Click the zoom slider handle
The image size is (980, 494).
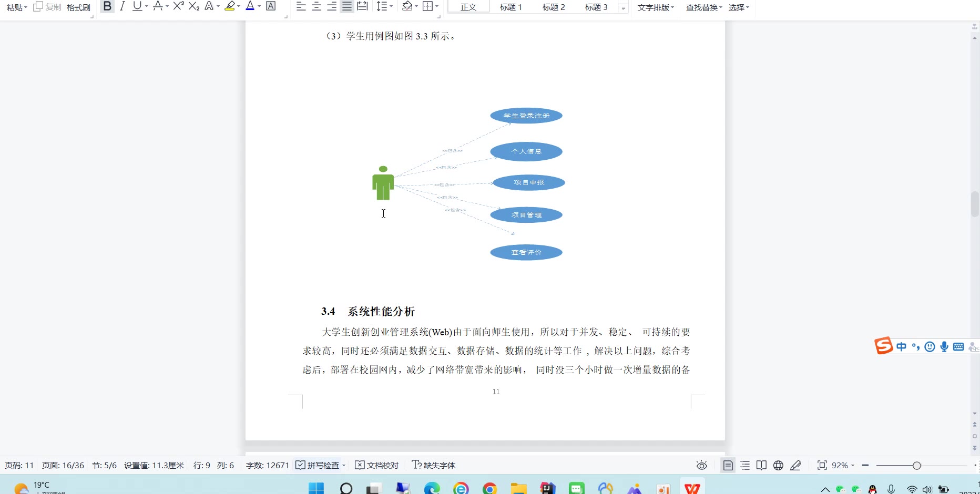(916, 466)
